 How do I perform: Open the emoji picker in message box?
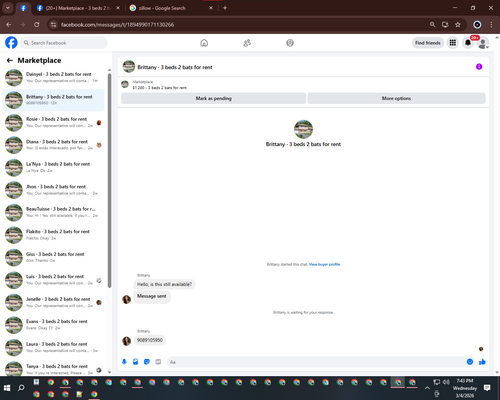coord(470,362)
